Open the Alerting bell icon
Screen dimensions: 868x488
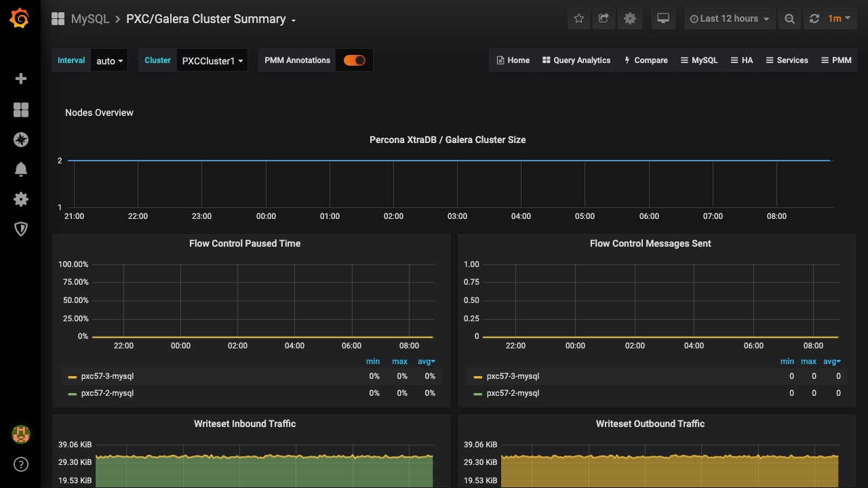[x=21, y=169]
